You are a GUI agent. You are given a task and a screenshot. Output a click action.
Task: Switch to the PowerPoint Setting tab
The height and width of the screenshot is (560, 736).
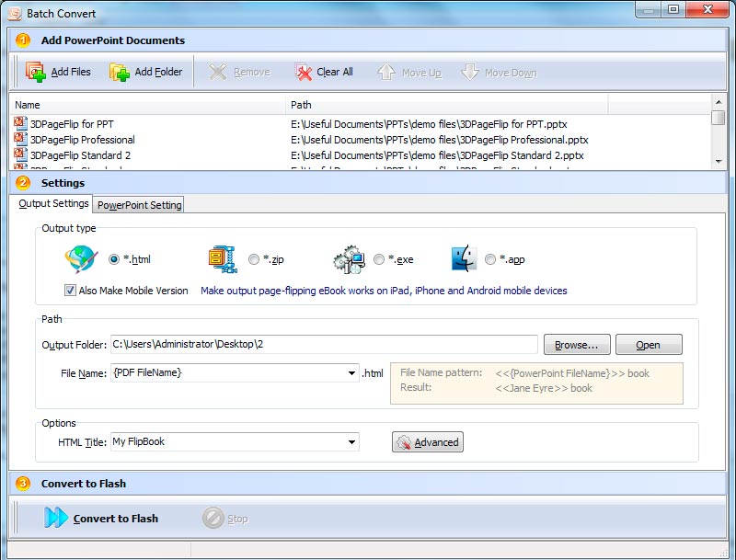click(x=139, y=205)
